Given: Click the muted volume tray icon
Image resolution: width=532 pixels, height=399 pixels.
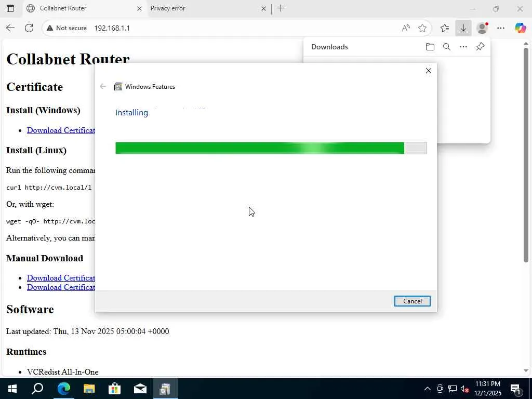Looking at the screenshot, I should click(464, 389).
